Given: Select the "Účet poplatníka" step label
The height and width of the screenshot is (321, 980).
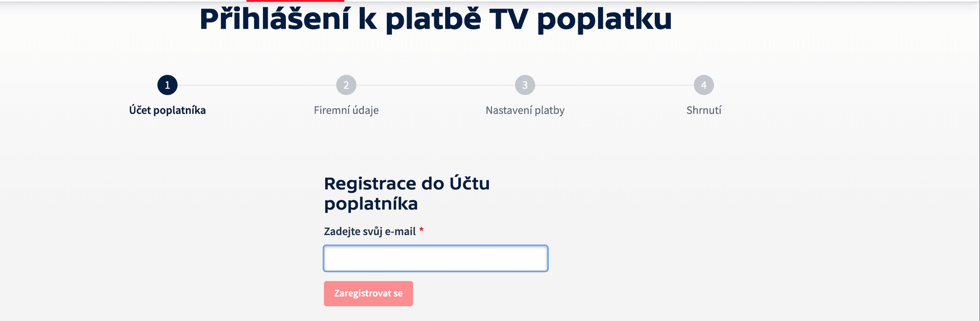Looking at the screenshot, I should click(x=167, y=110).
